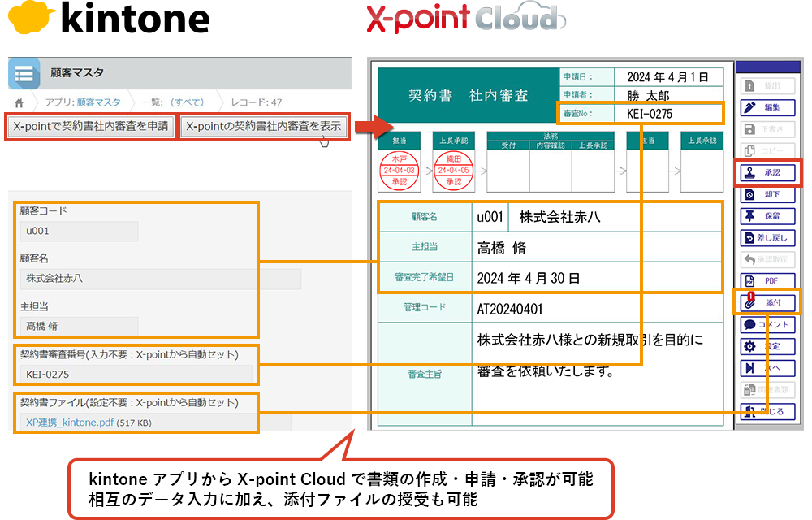Click the 法務 内容確認 approval cell
Image resolution: width=812 pixels, height=520 pixels.
pyautogui.click(x=551, y=171)
